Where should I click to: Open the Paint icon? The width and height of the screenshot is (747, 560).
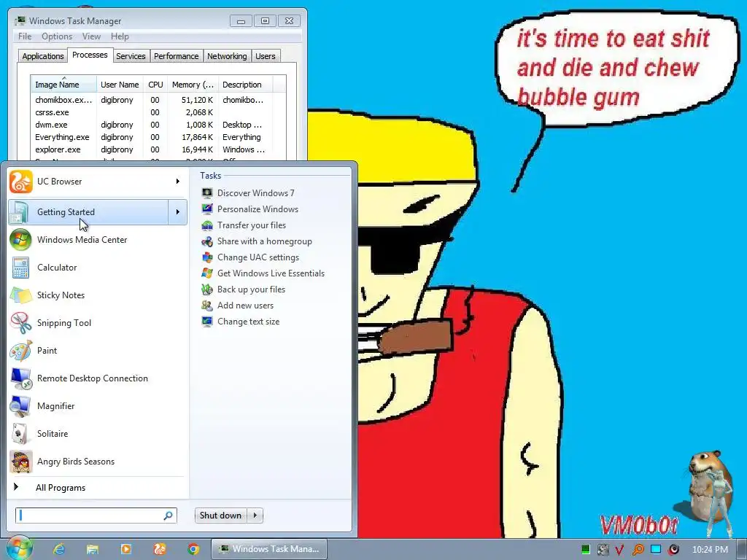pyautogui.click(x=20, y=351)
